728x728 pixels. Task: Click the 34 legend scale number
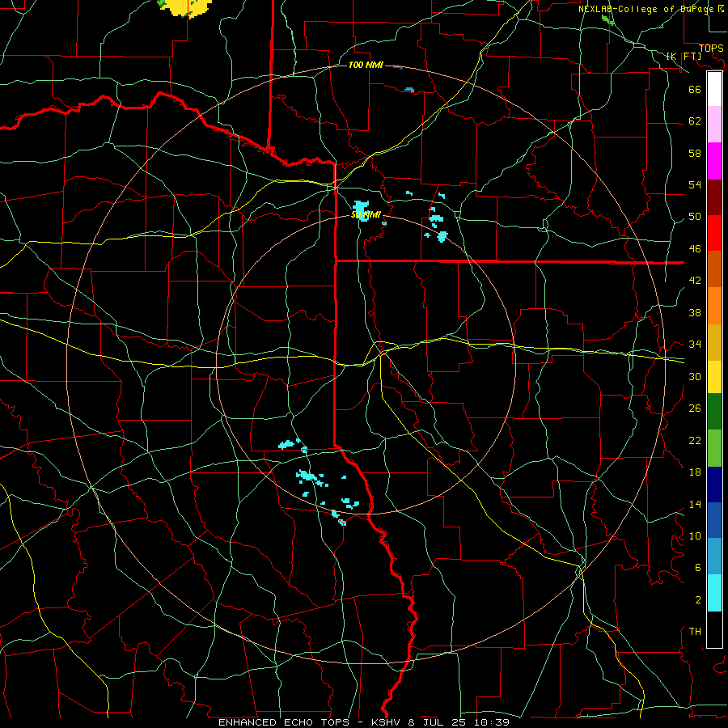(x=695, y=345)
